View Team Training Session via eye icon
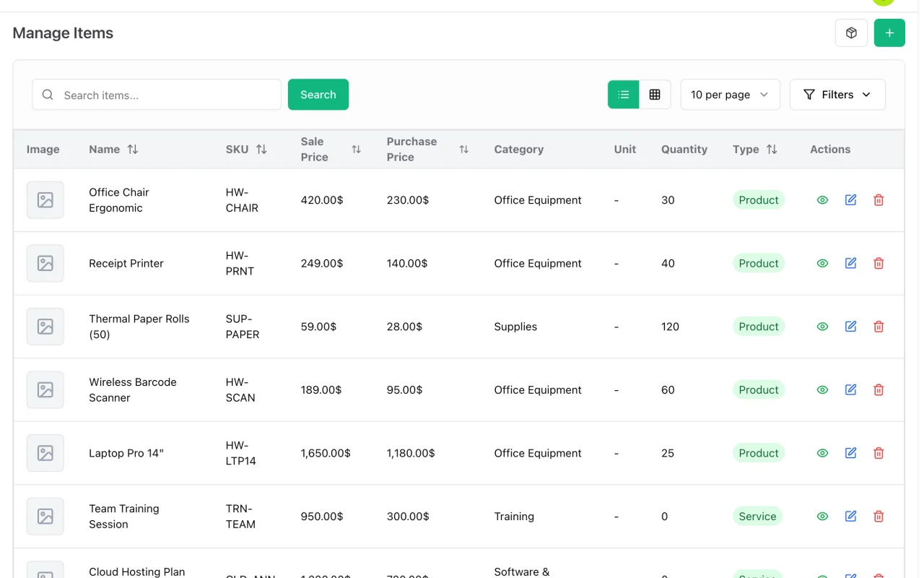Screen dimensions: 924x578 [x=822, y=517]
